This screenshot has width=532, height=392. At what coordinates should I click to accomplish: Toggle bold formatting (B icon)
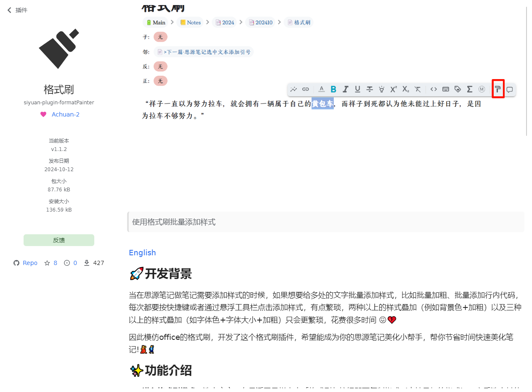333,89
